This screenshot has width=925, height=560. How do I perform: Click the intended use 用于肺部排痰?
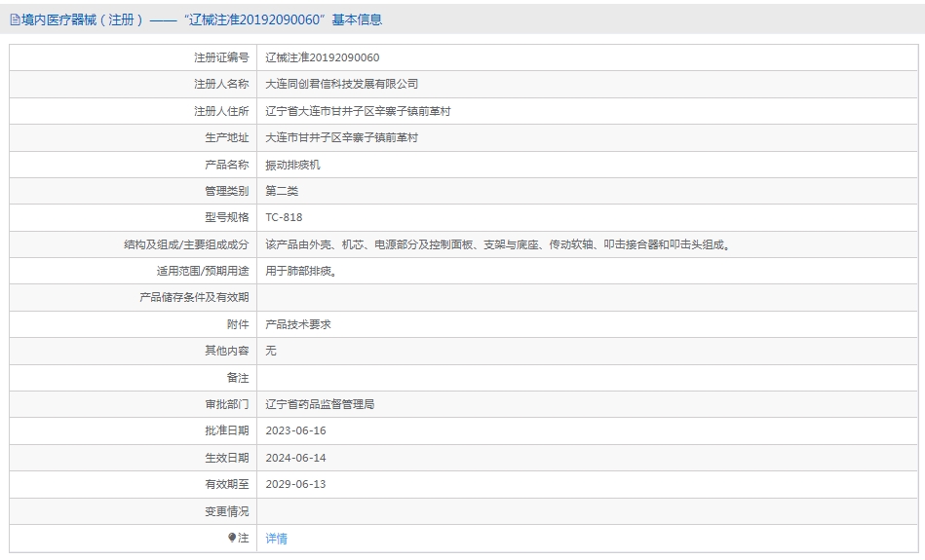tap(301, 271)
